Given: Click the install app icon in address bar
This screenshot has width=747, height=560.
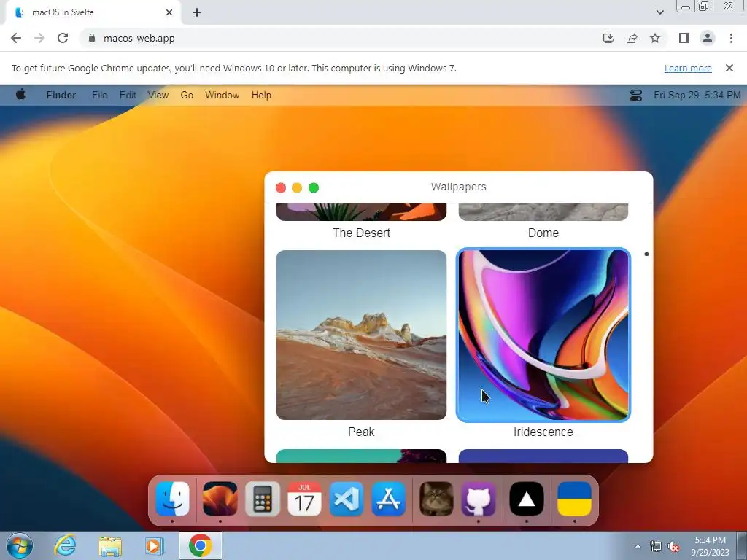Looking at the screenshot, I should (x=608, y=38).
